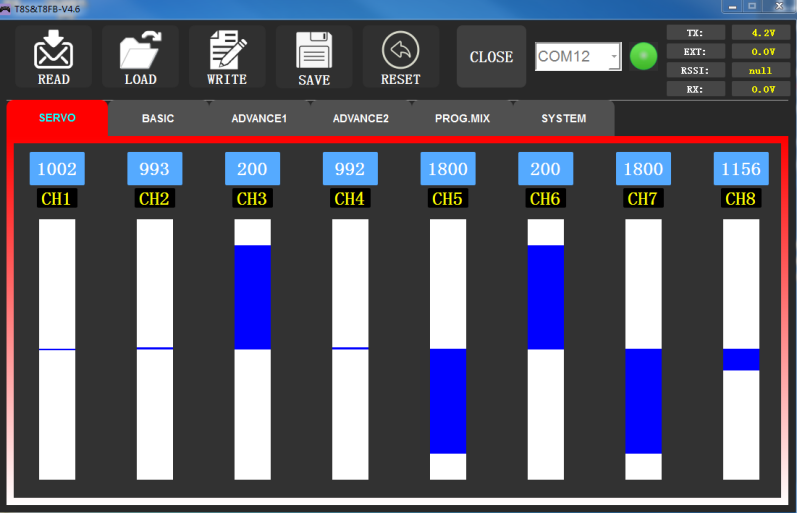
Task: Click the TX voltage reading 4.2V
Action: coord(761,33)
